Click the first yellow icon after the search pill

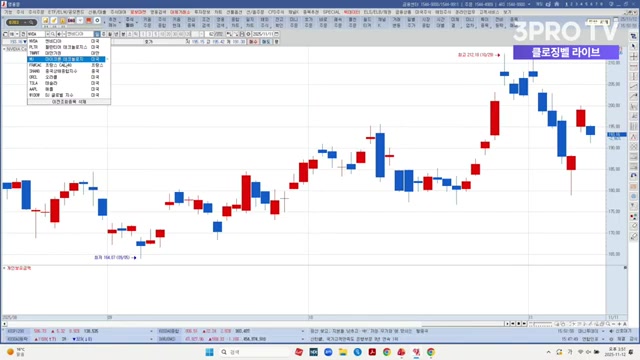45,20
